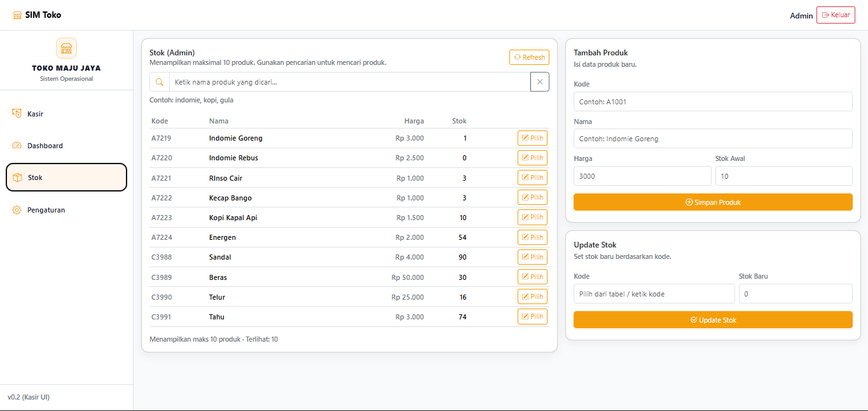Click the Pengaturan gear icon
The image size is (868, 411).
(17, 210)
